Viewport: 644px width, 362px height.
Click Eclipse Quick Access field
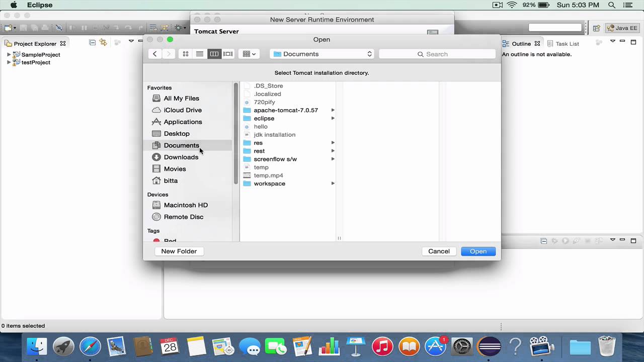555,28
